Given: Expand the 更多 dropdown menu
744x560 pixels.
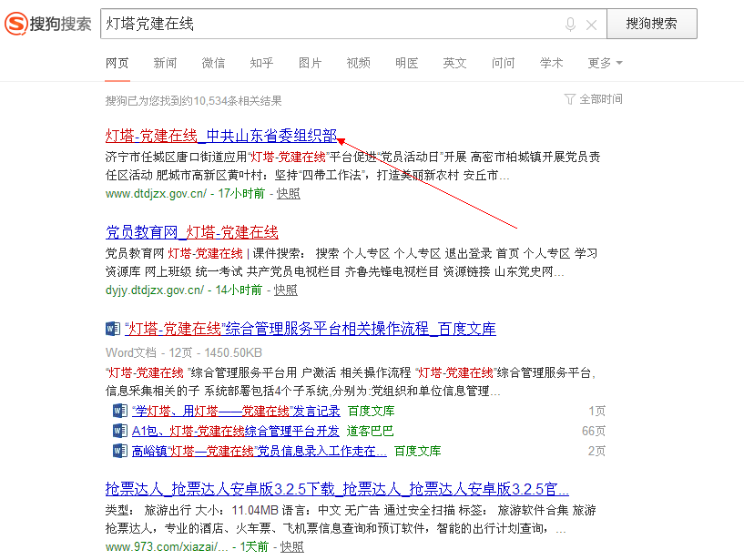Looking at the screenshot, I should click(x=606, y=63).
